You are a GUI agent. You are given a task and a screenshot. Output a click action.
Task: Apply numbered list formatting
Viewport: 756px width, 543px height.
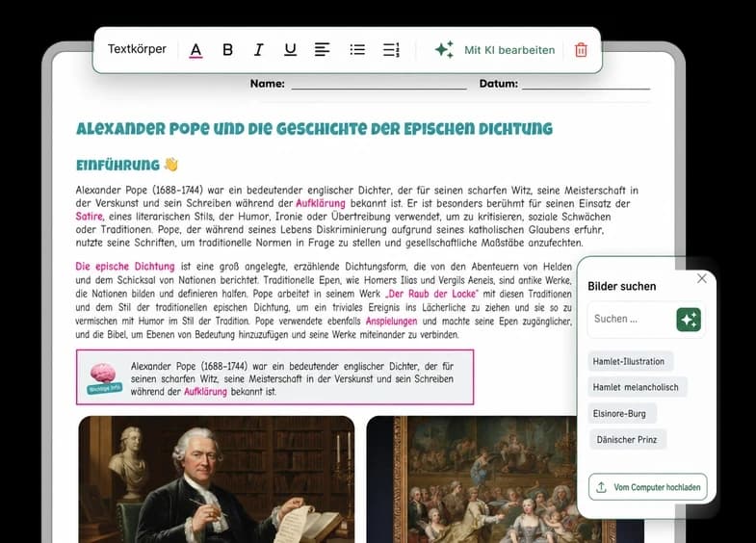point(391,50)
